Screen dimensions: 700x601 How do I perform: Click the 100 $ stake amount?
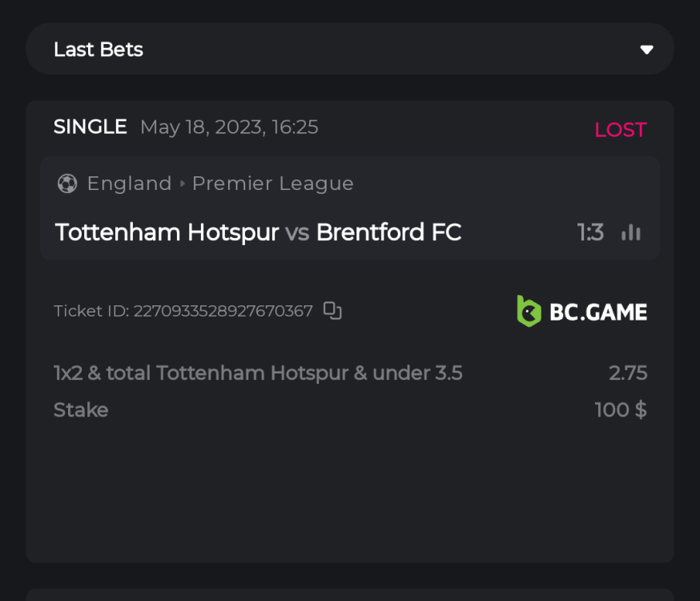[621, 410]
